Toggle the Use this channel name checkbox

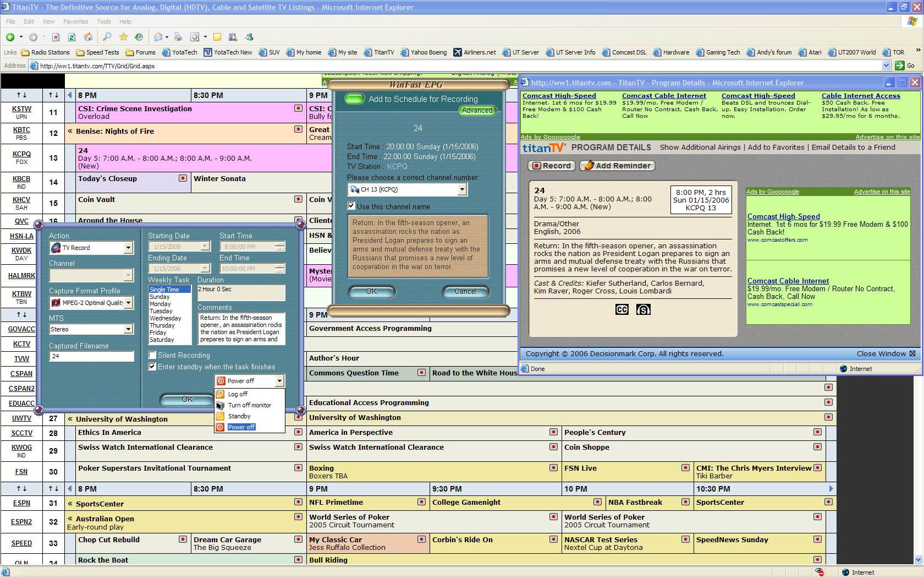(x=351, y=206)
